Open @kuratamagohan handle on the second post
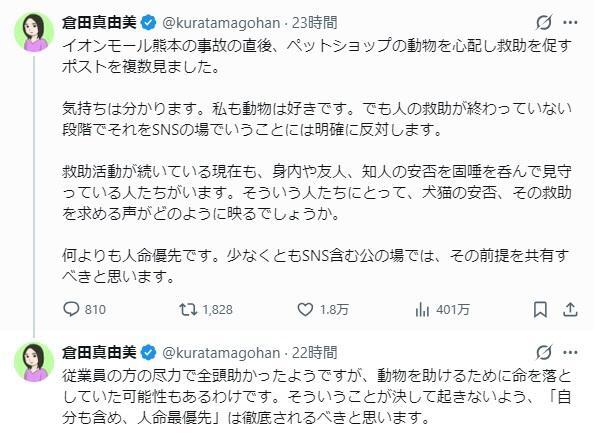Image resolution: width=595 pixels, height=443 pixels. (x=221, y=353)
